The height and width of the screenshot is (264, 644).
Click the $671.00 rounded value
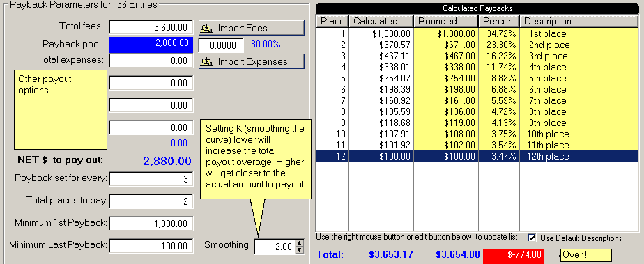459,45
